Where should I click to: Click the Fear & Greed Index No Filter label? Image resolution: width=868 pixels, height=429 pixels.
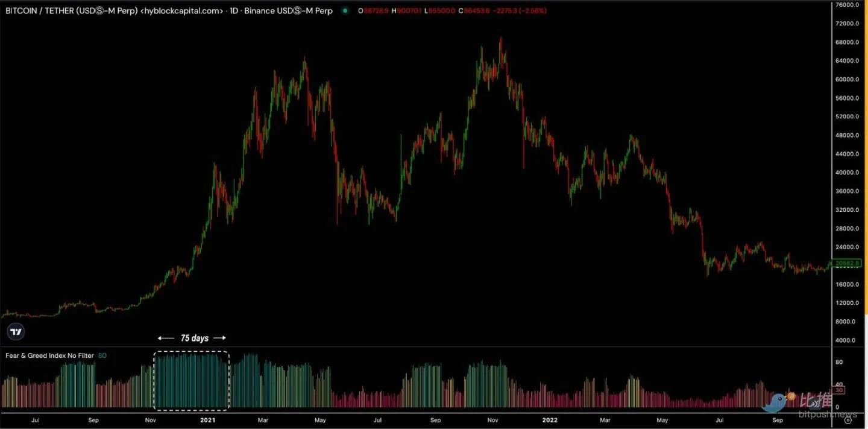click(49, 355)
